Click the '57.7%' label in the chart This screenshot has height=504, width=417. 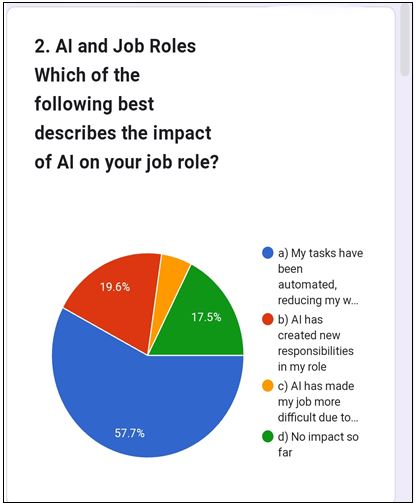[x=129, y=433]
